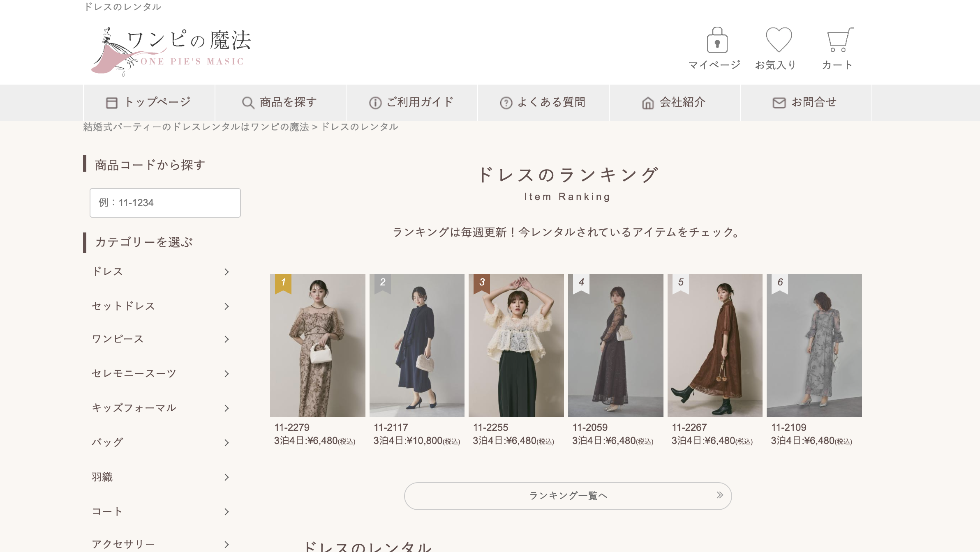This screenshot has width=980, height=552.
Task: Follow the breadcrumb link to ワンピの魔法 home
Action: pos(196,127)
